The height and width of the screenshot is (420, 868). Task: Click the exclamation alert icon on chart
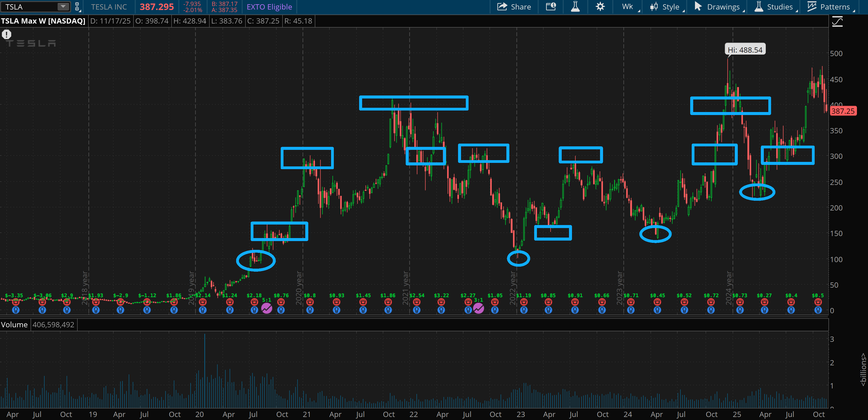(7, 34)
